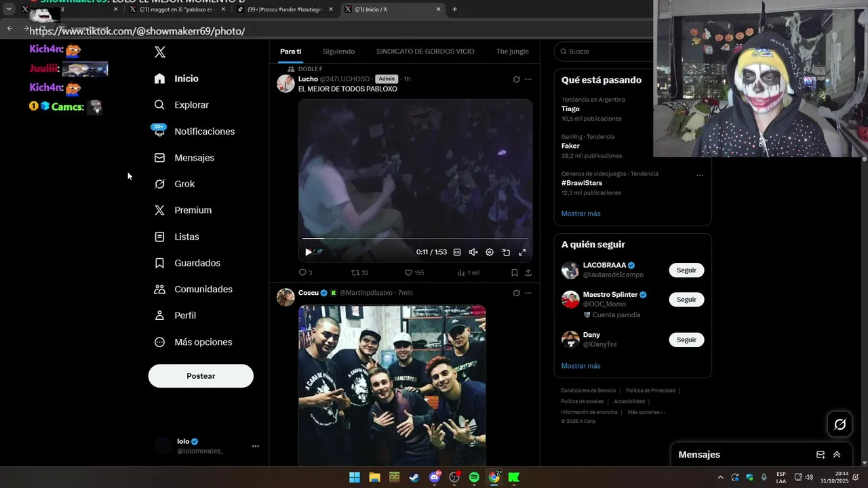The height and width of the screenshot is (488, 868).
Task: Open the Windows Start menu
Action: 355,477
